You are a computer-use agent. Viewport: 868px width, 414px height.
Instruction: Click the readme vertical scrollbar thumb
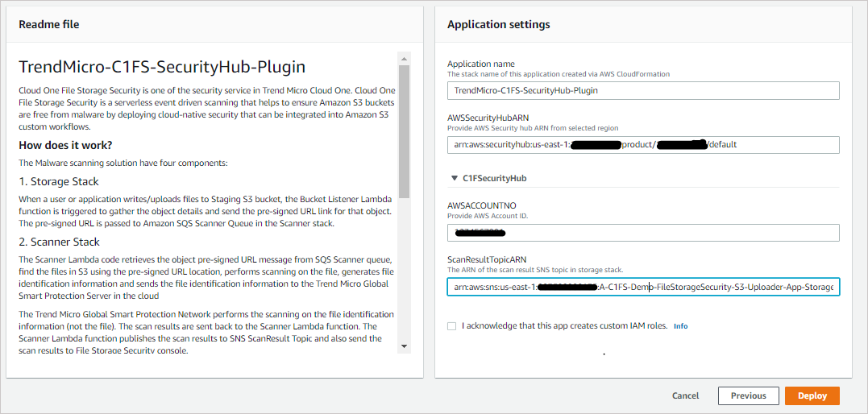[x=404, y=131]
